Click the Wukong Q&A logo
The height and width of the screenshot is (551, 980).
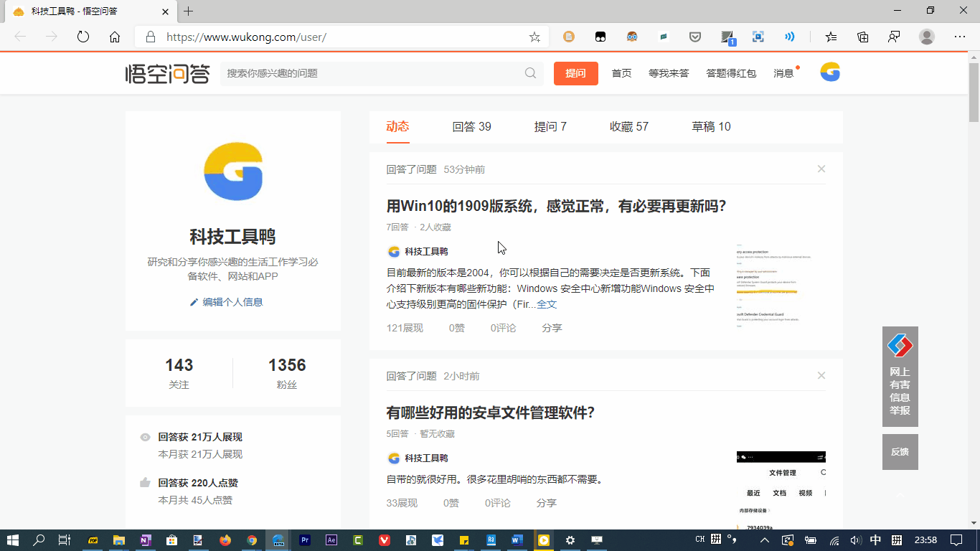click(167, 73)
